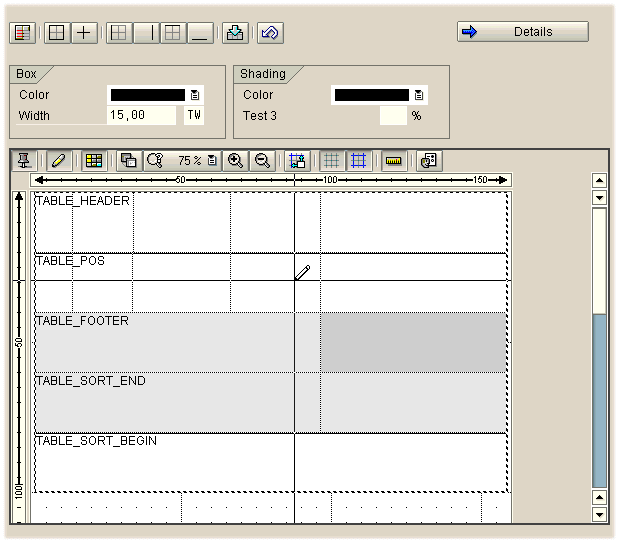
Task: Toggle the ruler display
Action: pos(394,160)
